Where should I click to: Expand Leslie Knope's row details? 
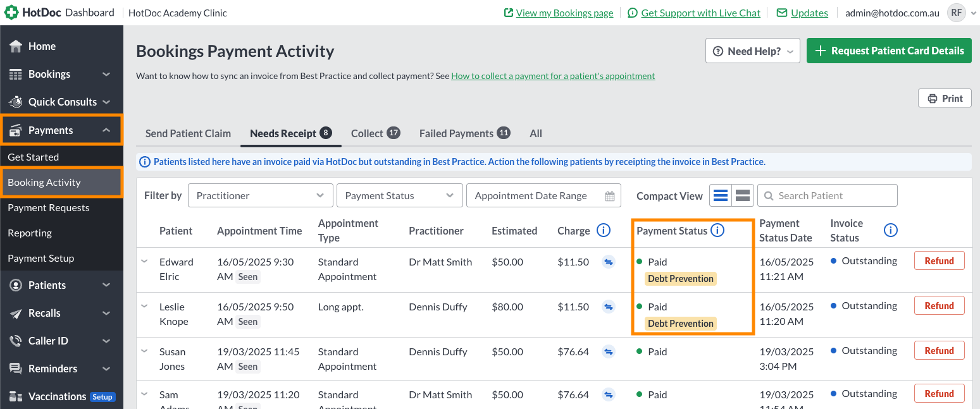pos(145,305)
